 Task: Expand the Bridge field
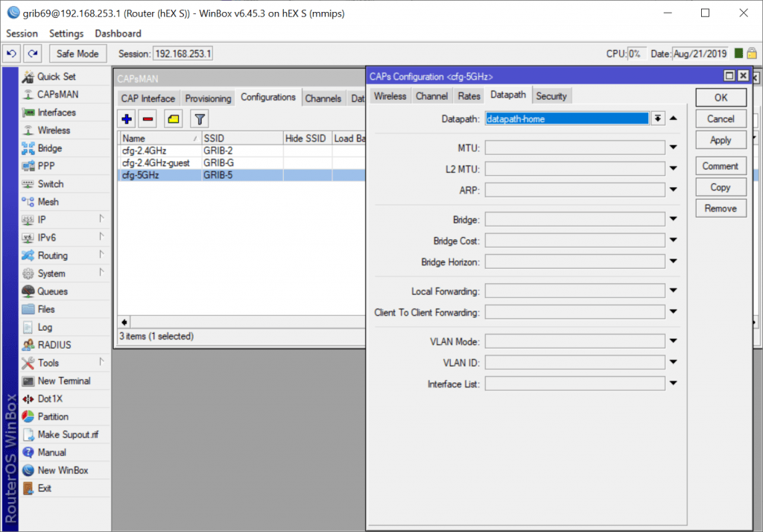click(674, 219)
